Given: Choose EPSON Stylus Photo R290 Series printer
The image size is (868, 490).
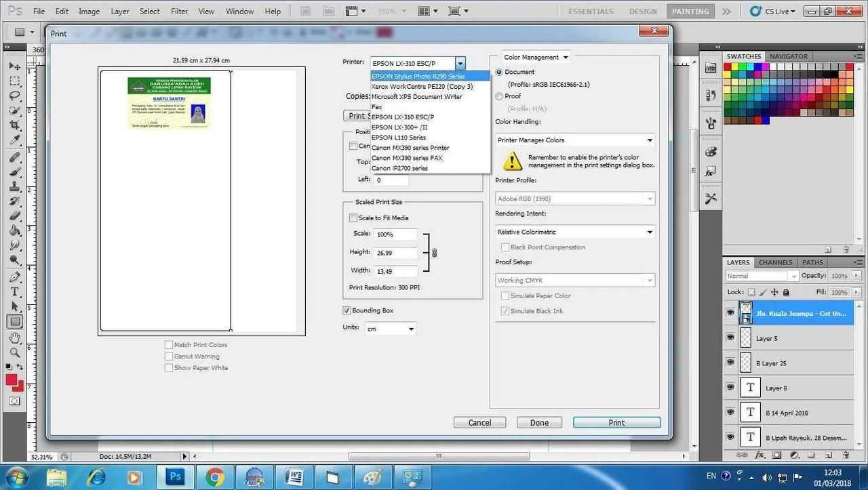Looking at the screenshot, I should pyautogui.click(x=430, y=77).
